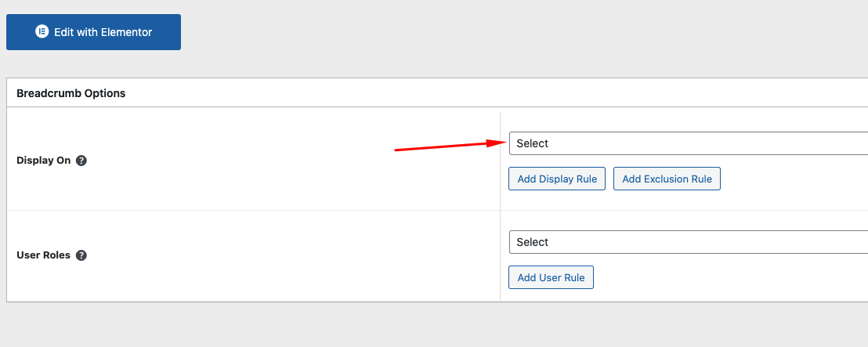Click the word "Exclusion" on the rule button
This screenshot has width=868, height=347.
667,179
